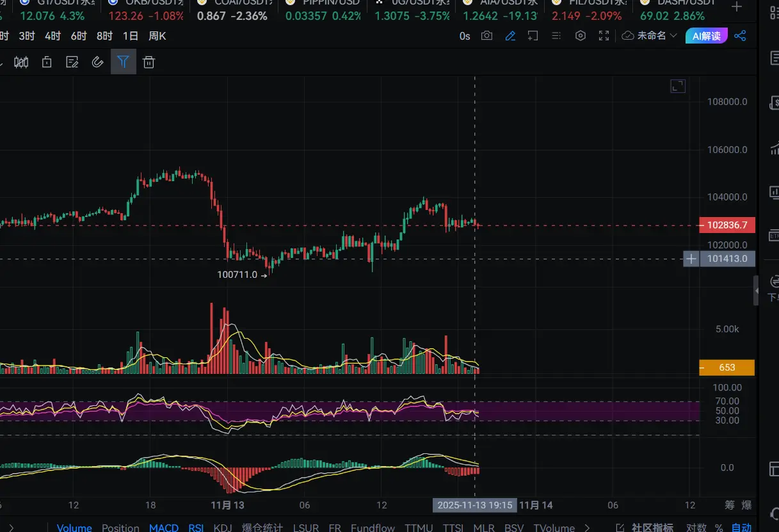
Task: Open the ETF sidebar icon
Action: point(774,235)
